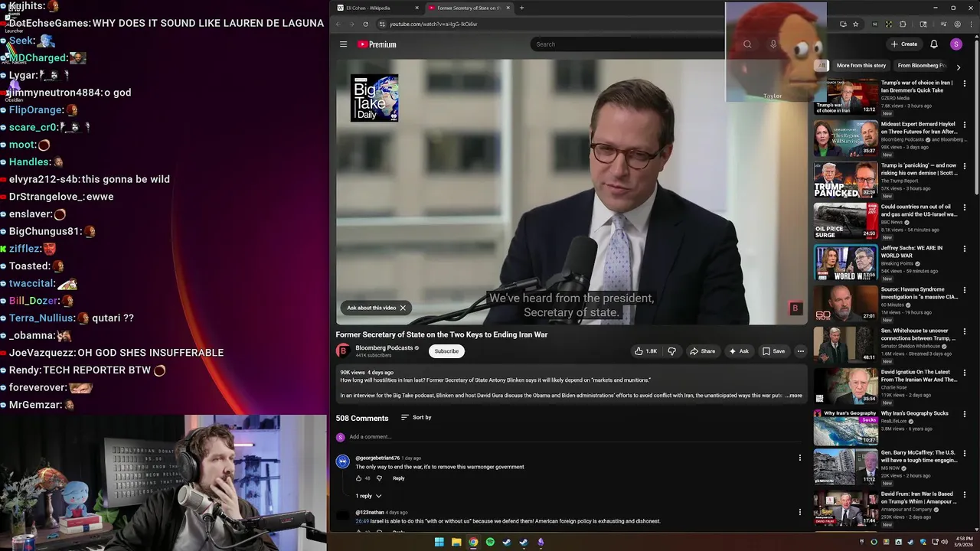Open options menu for 123nathan comment

[800, 512]
